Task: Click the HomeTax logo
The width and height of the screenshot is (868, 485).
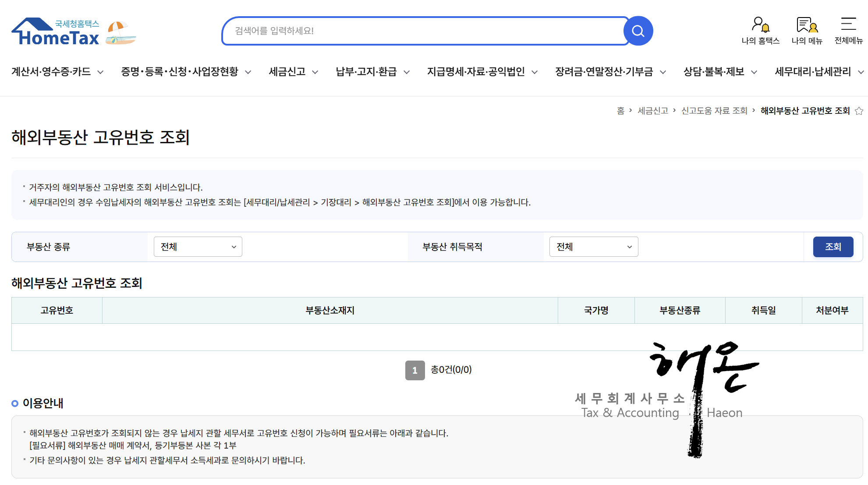Action: point(56,32)
